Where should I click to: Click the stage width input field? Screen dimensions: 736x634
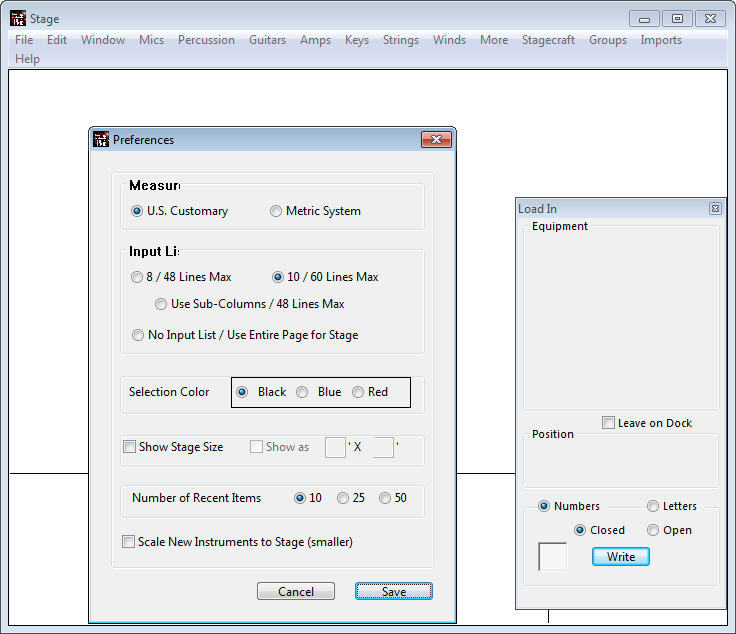click(x=335, y=447)
